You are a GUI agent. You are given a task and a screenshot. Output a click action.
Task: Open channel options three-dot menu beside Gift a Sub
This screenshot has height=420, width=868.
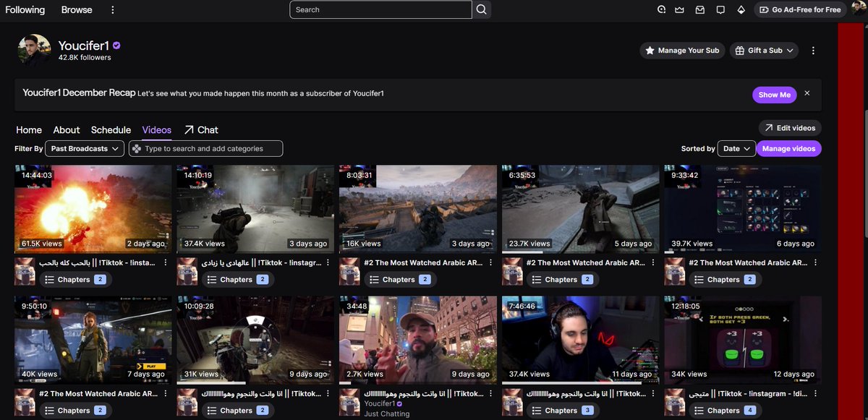(x=814, y=51)
